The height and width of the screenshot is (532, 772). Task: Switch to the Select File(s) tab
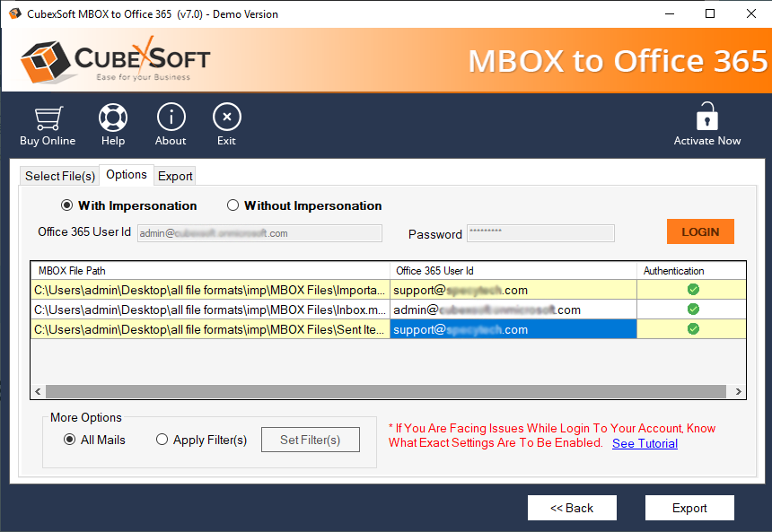pos(59,176)
